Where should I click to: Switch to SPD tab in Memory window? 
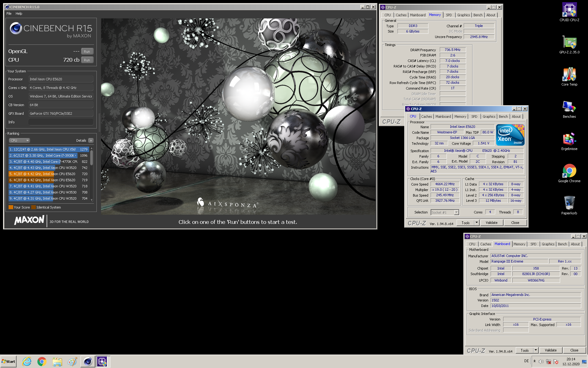tap(449, 15)
